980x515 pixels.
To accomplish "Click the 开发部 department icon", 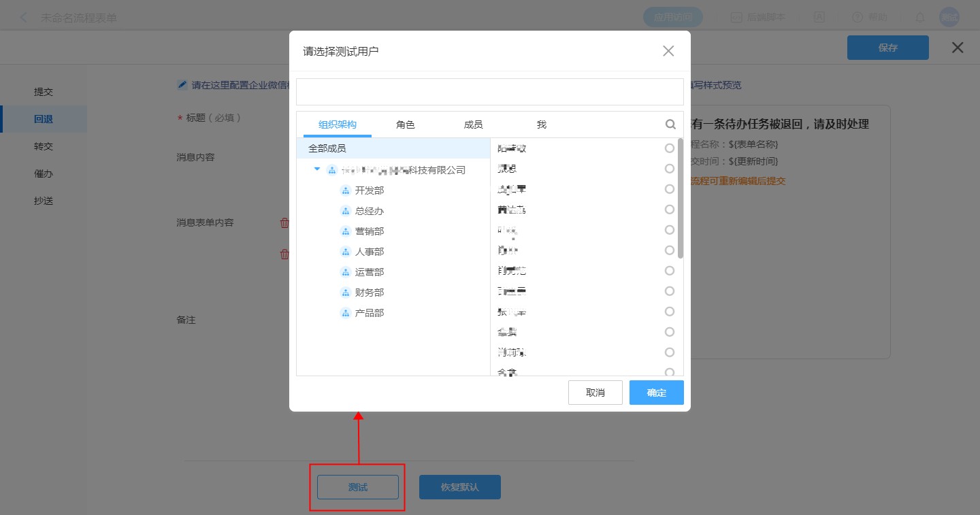I will click(345, 190).
